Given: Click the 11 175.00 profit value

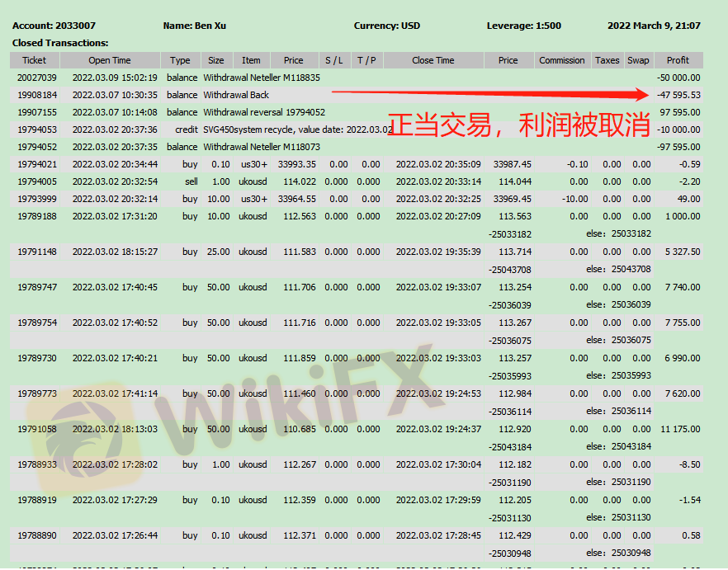Looking at the screenshot, I should pos(680,429).
